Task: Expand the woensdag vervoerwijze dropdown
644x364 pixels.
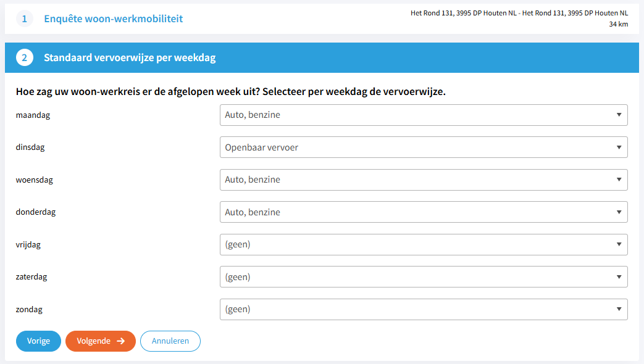Action: [424, 180]
